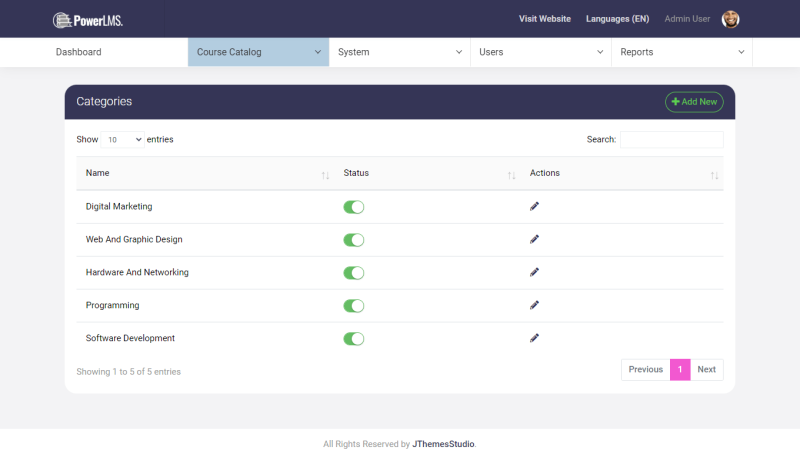Click the Add New button
This screenshot has height=460, width=800.
point(694,102)
